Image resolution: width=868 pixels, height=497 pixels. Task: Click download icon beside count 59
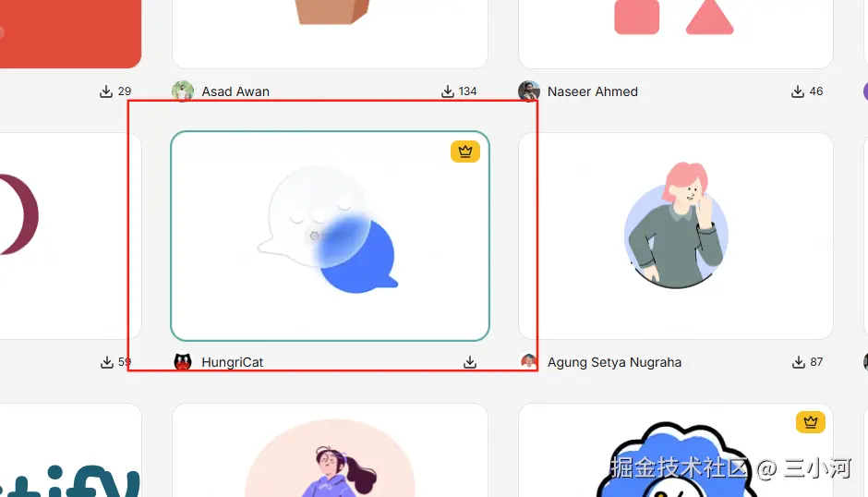coord(107,362)
